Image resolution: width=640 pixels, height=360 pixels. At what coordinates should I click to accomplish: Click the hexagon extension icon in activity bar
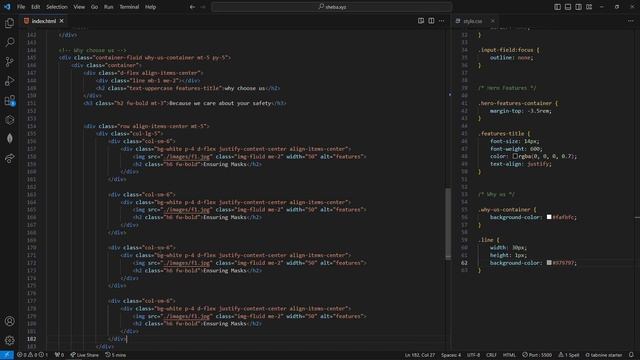point(9,120)
